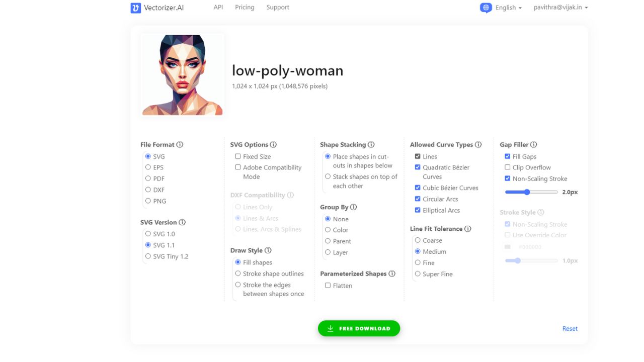Enable Adobe Compatibility Mode checkbox
This screenshot has width=644, height=362.
point(238,167)
